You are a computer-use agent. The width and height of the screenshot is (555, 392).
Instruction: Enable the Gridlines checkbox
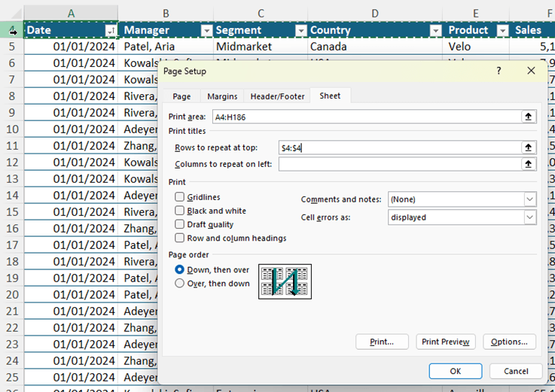pos(179,196)
